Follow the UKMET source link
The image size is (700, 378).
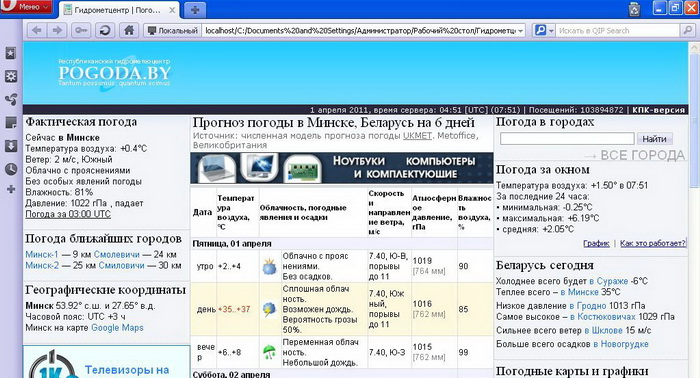(417, 136)
